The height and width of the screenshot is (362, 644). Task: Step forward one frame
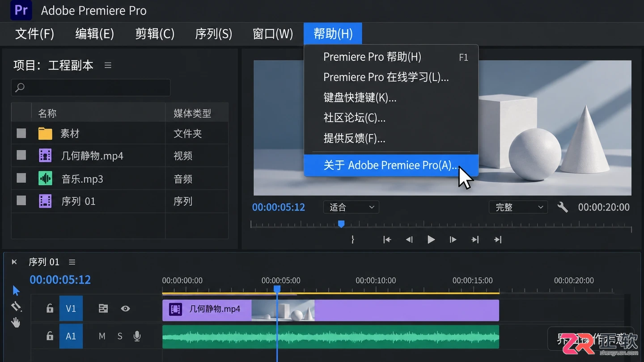click(453, 240)
